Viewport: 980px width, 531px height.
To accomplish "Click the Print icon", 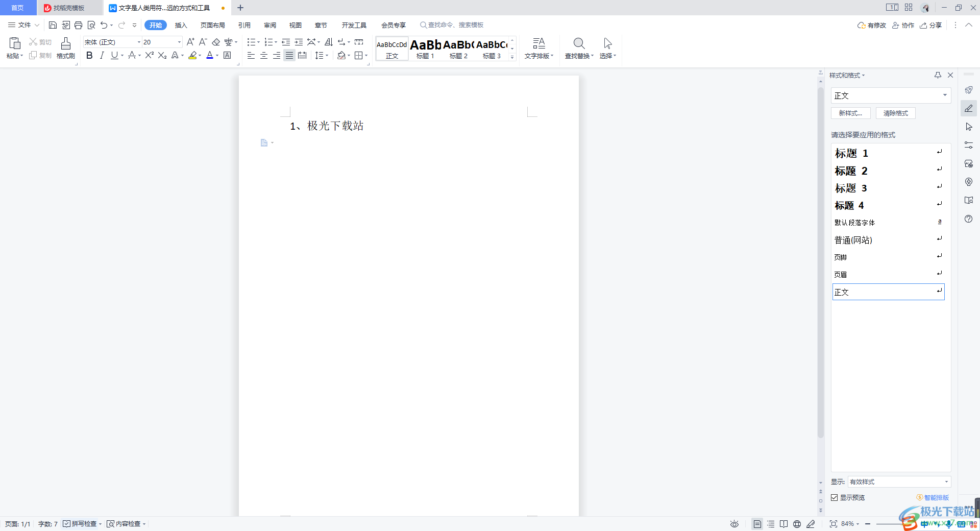I will (x=78, y=25).
